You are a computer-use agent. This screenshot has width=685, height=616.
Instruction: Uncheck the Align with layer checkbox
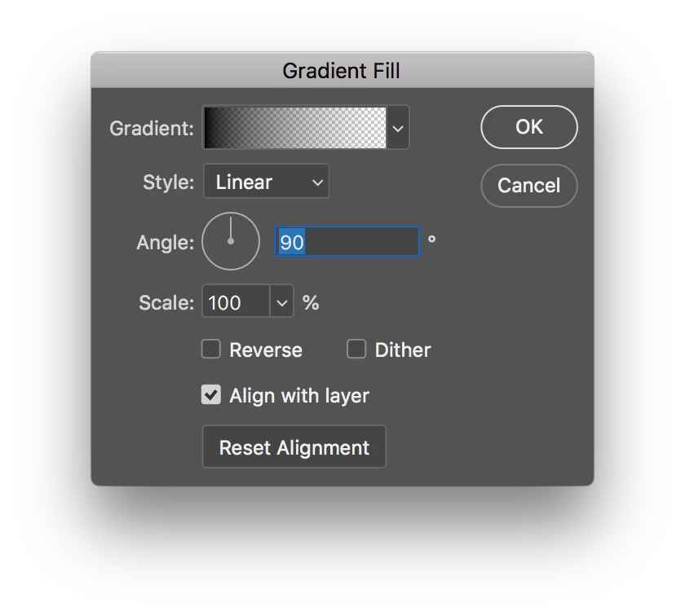(211, 395)
